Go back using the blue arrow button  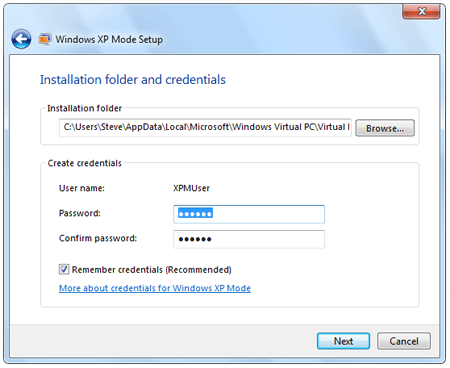[21, 39]
